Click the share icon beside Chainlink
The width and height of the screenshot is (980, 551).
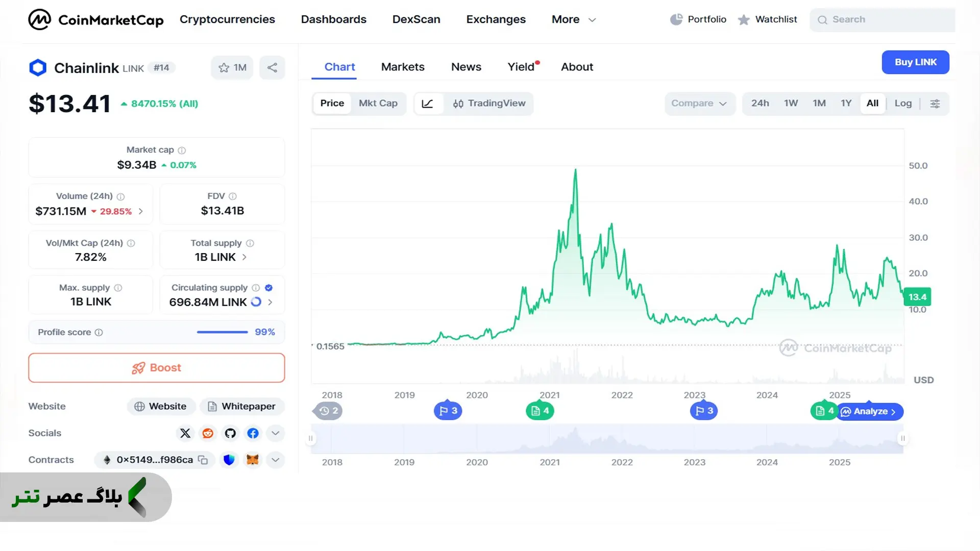[272, 67]
